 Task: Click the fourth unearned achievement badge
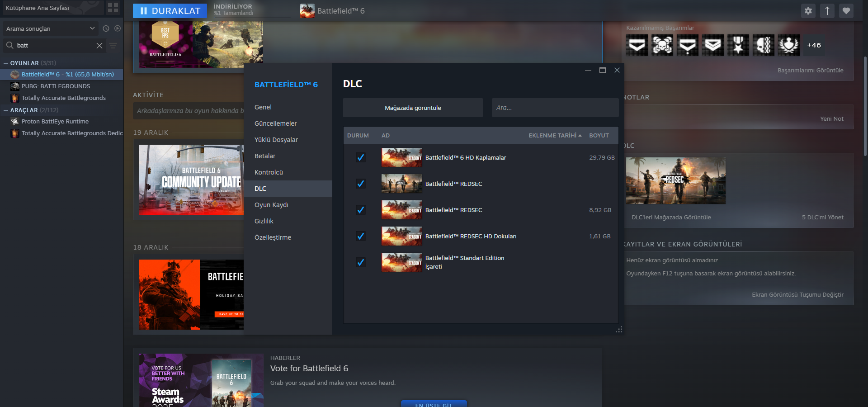713,45
